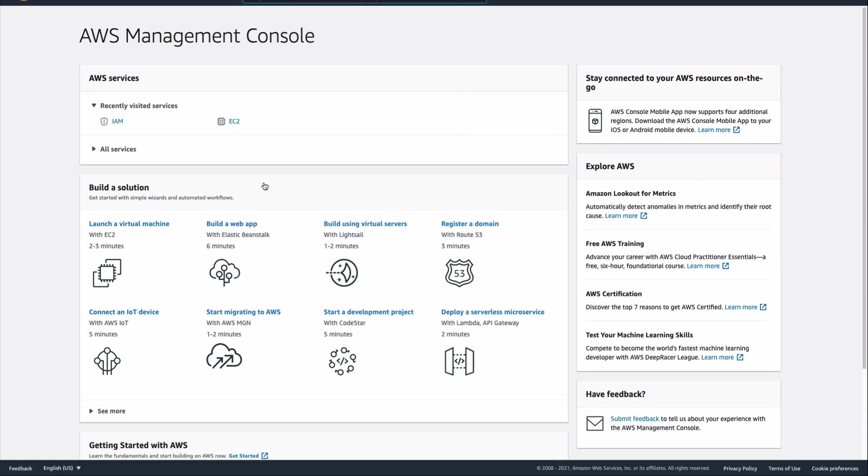Click Learn more under AWS Certification

pos(741,307)
